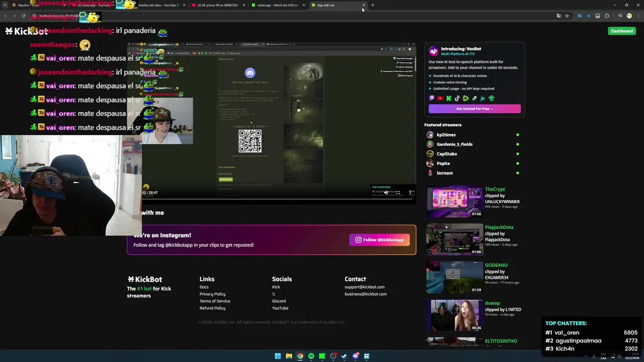Click Get Started For Free in VoxBot ad
This screenshot has width=644, height=362.
pos(474,109)
